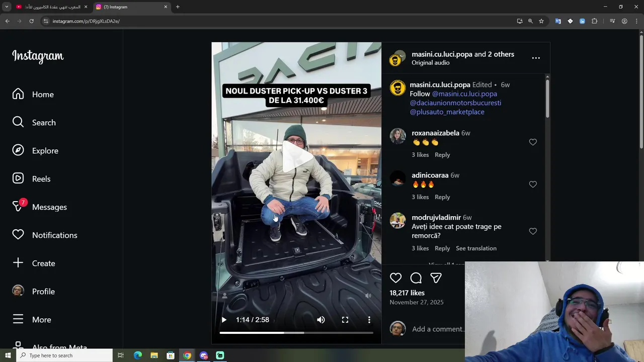Like modrujvladimir's comment
Screen dimensions: 644x362
533,231
